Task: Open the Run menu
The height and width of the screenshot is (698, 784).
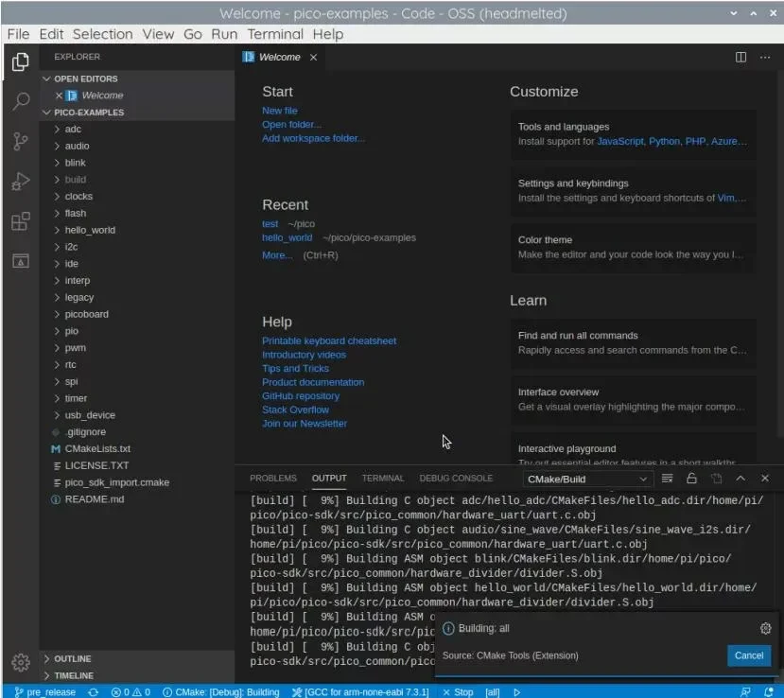Action: click(224, 34)
